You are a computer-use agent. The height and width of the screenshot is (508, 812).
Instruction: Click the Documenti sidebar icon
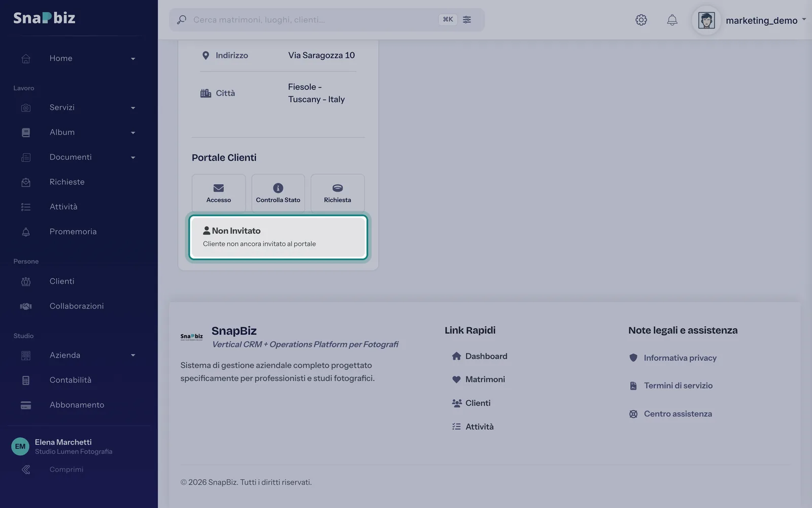coord(26,157)
